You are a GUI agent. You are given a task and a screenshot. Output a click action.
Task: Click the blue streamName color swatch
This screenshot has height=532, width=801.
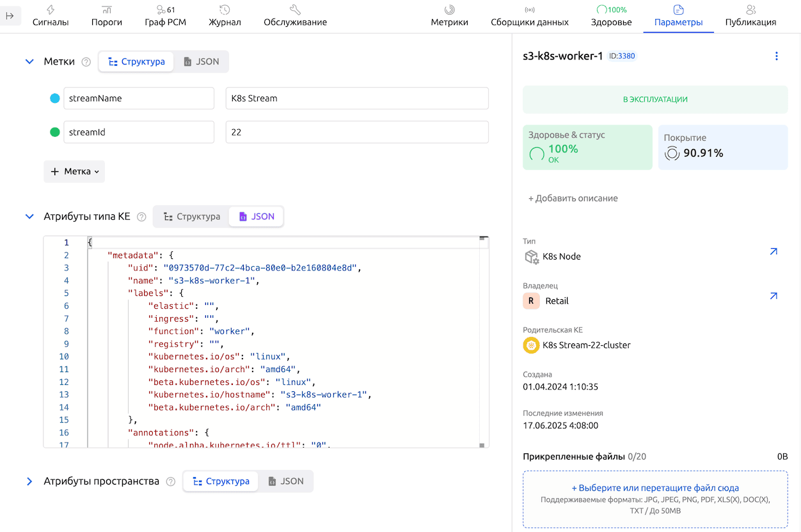(55, 98)
